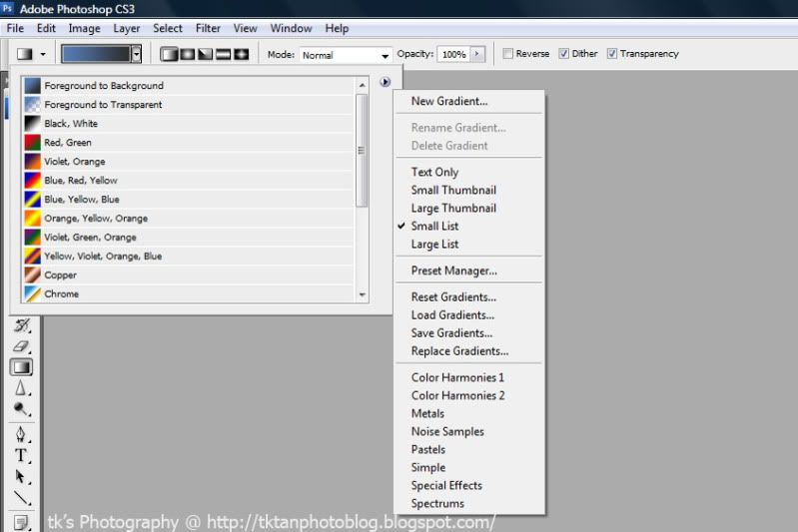Select the Orange, Yellow, Orange gradient row

pos(189,219)
